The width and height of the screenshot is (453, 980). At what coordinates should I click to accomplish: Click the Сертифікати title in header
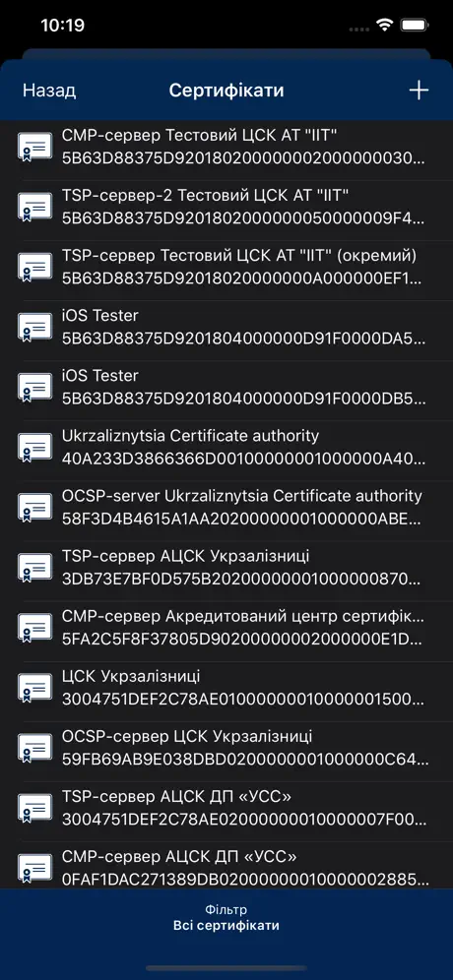226,91
